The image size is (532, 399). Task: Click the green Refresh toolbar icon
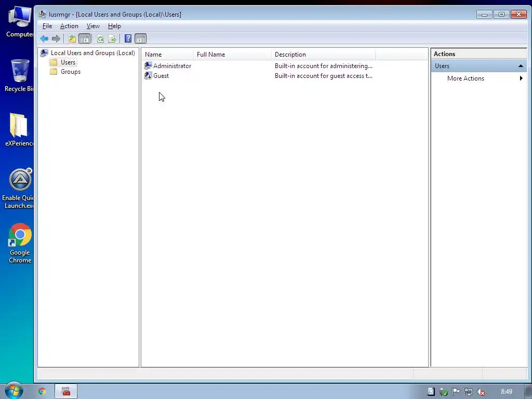[x=100, y=38]
